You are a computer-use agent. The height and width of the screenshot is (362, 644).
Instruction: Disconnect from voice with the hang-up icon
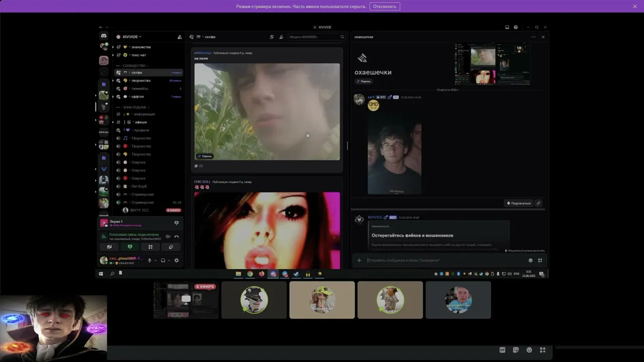coord(177,236)
